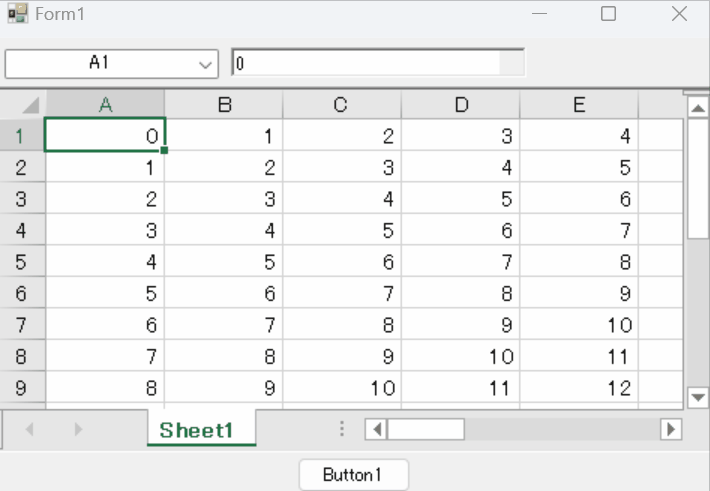Click cell C6 containing 7
710x491 pixels.
tap(342, 293)
